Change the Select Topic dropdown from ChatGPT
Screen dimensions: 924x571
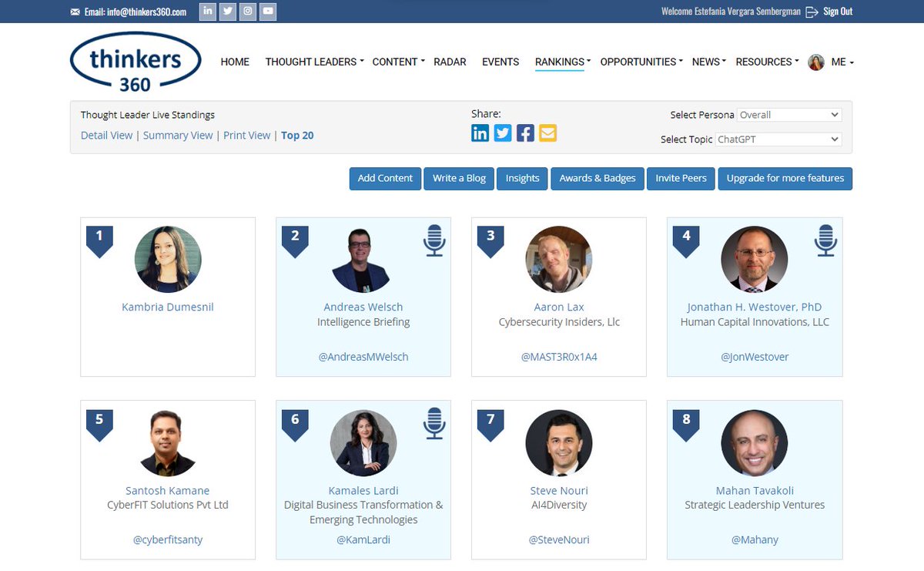778,139
